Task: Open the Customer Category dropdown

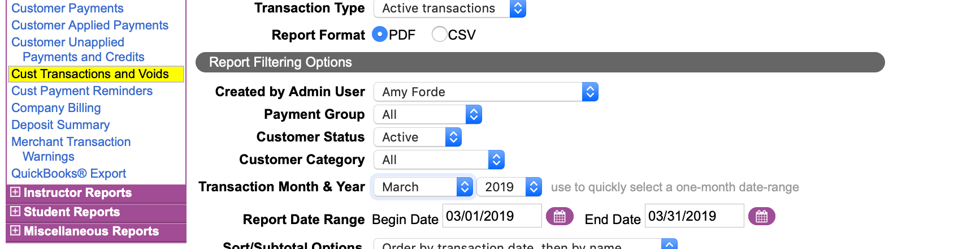Action: [439, 160]
